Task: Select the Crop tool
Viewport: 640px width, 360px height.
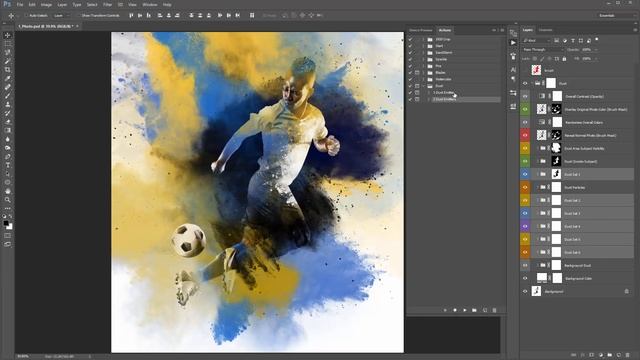Action: click(x=7, y=70)
